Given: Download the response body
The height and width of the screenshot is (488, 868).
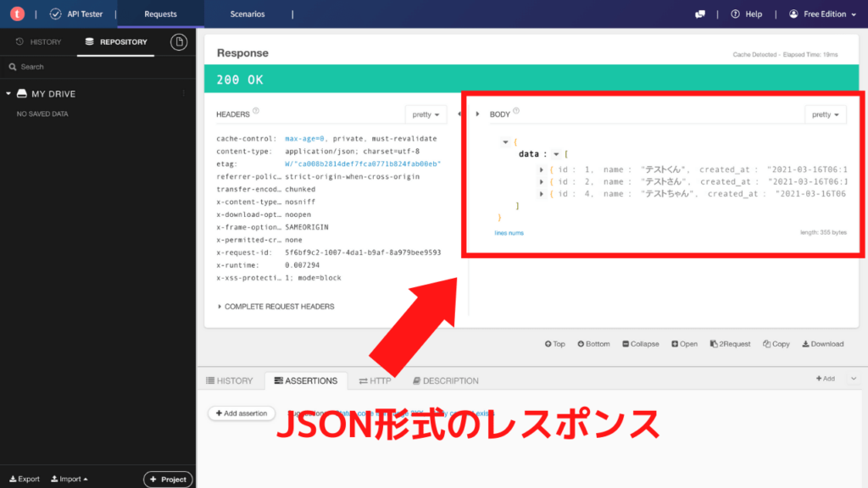Looking at the screenshot, I should pyautogui.click(x=821, y=344).
